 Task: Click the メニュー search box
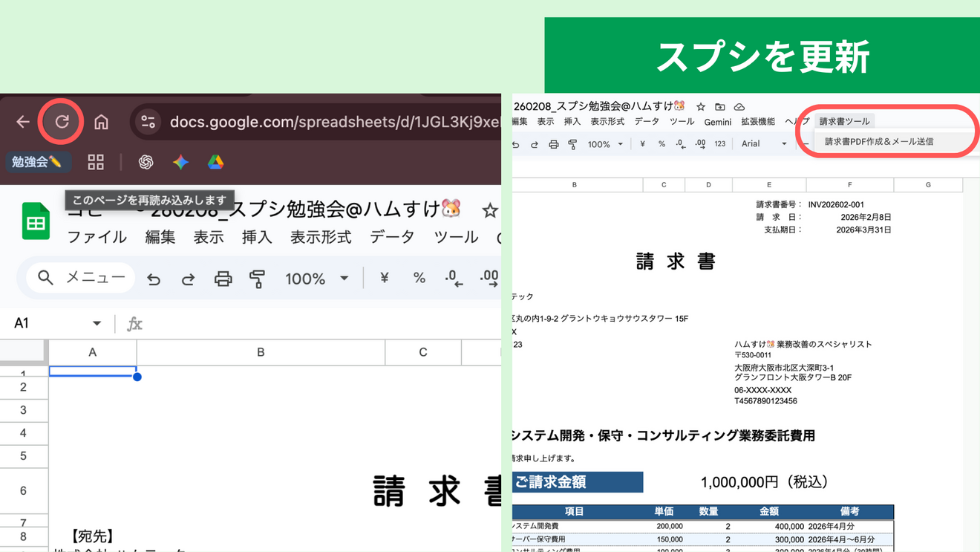click(x=81, y=278)
